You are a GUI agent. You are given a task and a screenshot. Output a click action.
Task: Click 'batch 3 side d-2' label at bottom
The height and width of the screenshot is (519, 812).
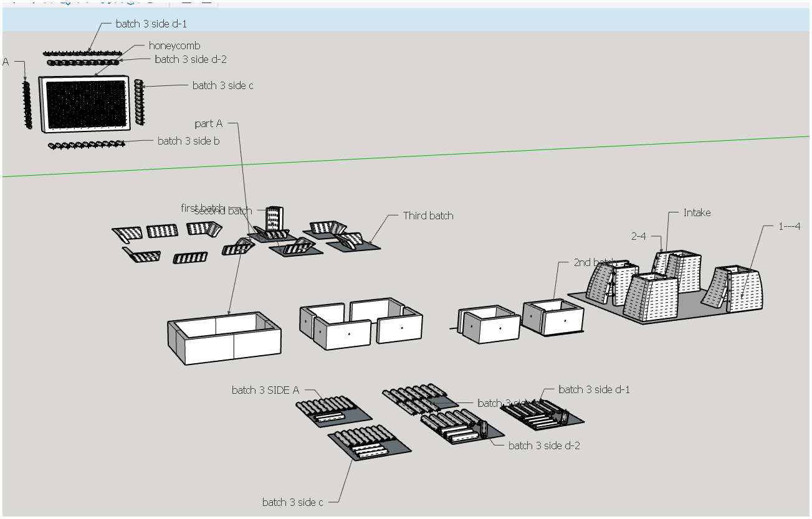point(543,445)
